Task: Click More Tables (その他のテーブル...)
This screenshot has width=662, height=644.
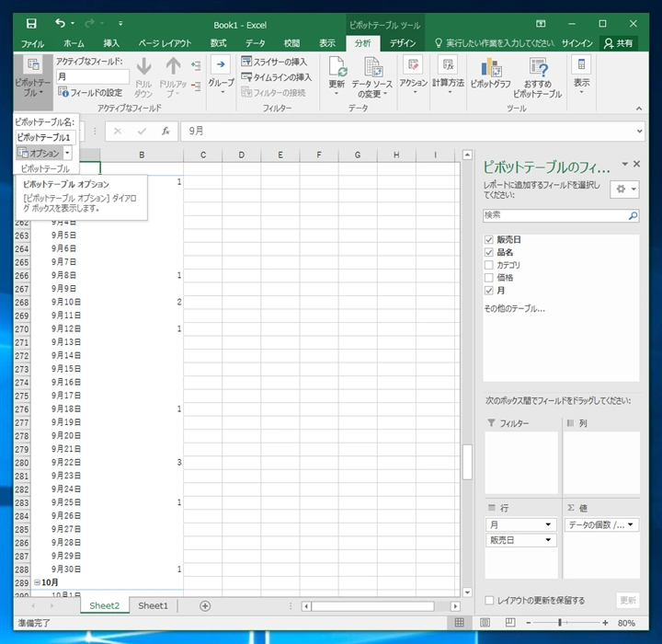Action: coord(514,309)
